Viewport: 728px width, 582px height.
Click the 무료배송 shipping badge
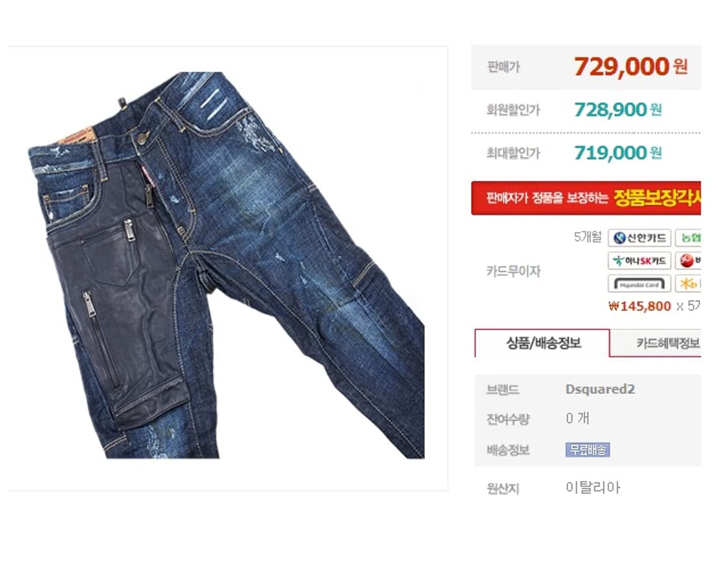click(x=588, y=449)
